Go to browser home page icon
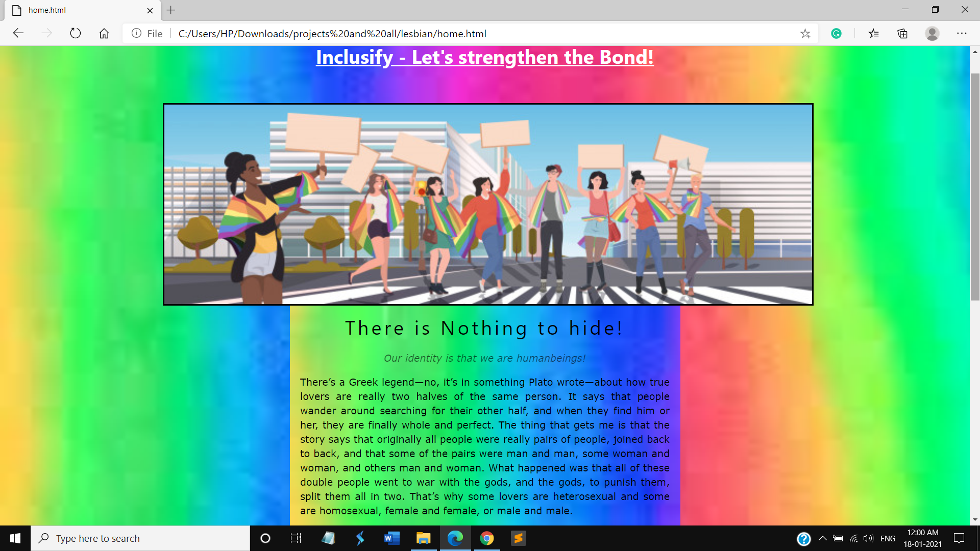980x551 pixels. tap(104, 34)
